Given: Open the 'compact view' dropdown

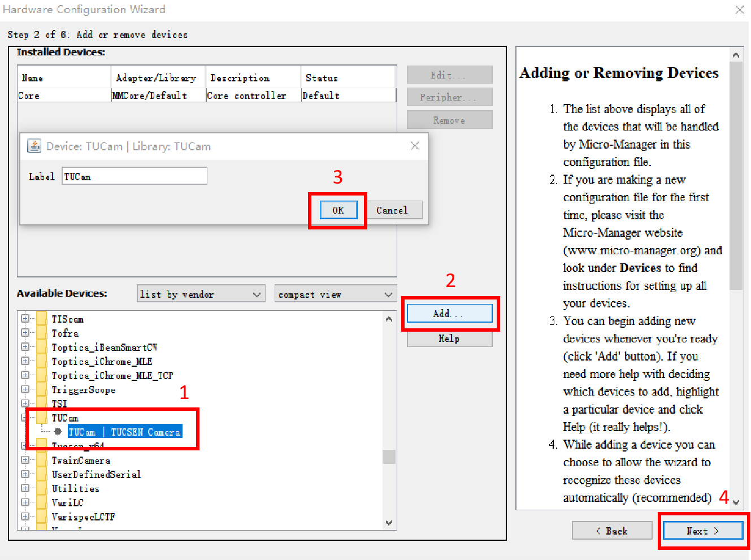Looking at the screenshot, I should [x=336, y=294].
